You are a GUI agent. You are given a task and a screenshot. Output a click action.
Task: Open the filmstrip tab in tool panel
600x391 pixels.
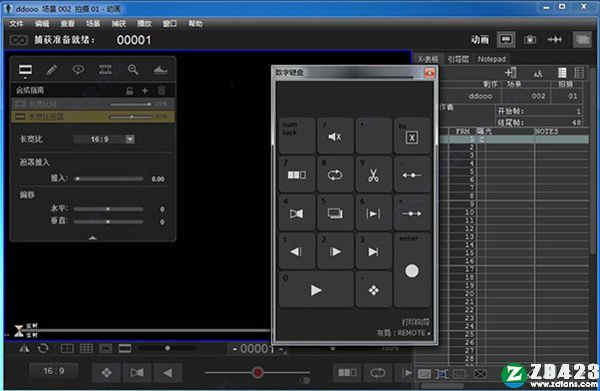pos(105,70)
